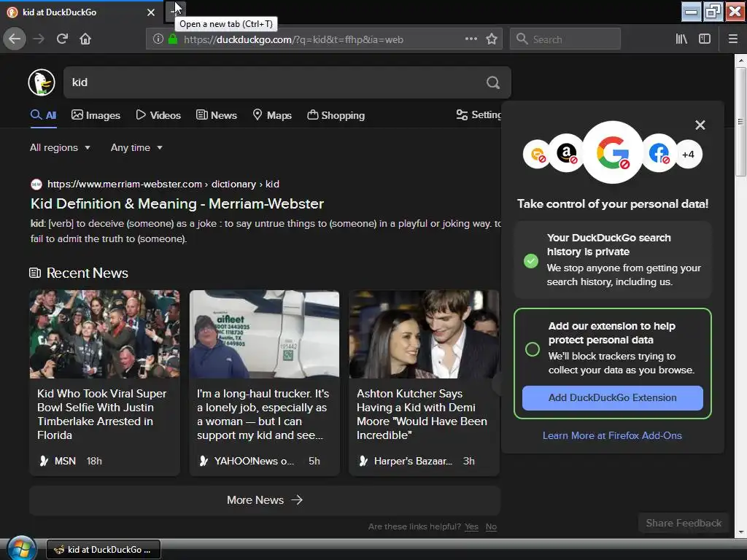The height and width of the screenshot is (560, 747).
Task: Answer Yes to links helpful
Action: pyautogui.click(x=472, y=526)
